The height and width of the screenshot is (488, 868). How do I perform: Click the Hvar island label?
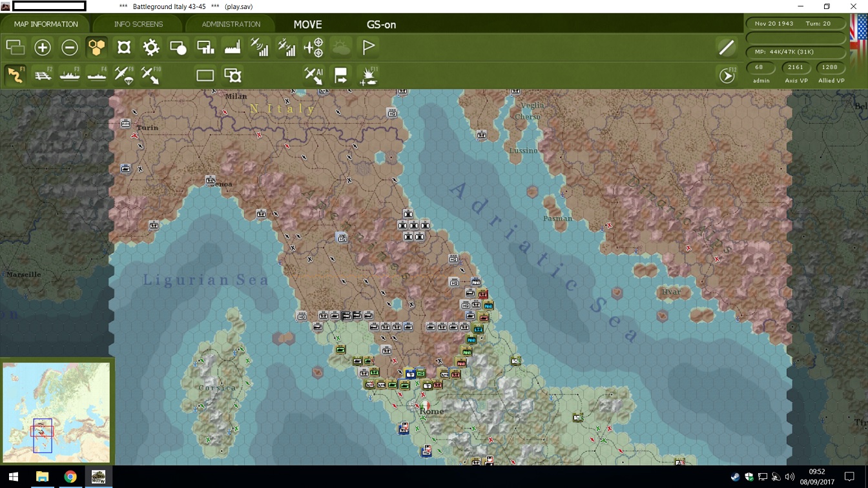pyautogui.click(x=671, y=292)
